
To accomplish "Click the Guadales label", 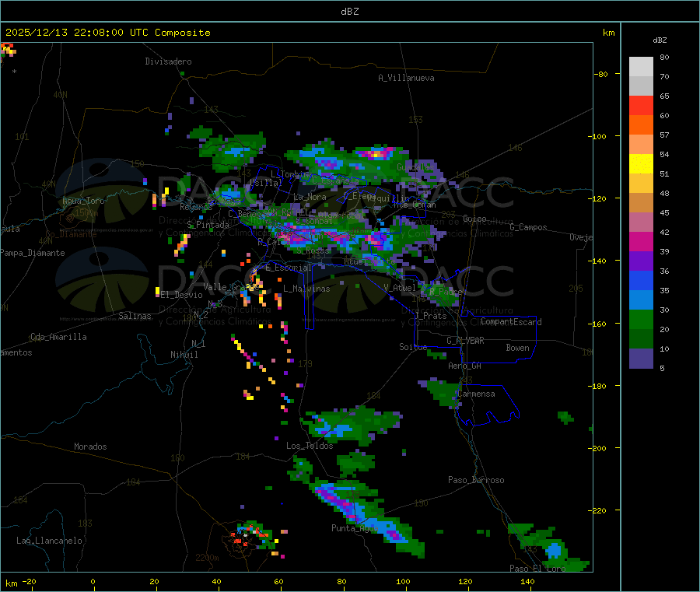I will 415,167.
